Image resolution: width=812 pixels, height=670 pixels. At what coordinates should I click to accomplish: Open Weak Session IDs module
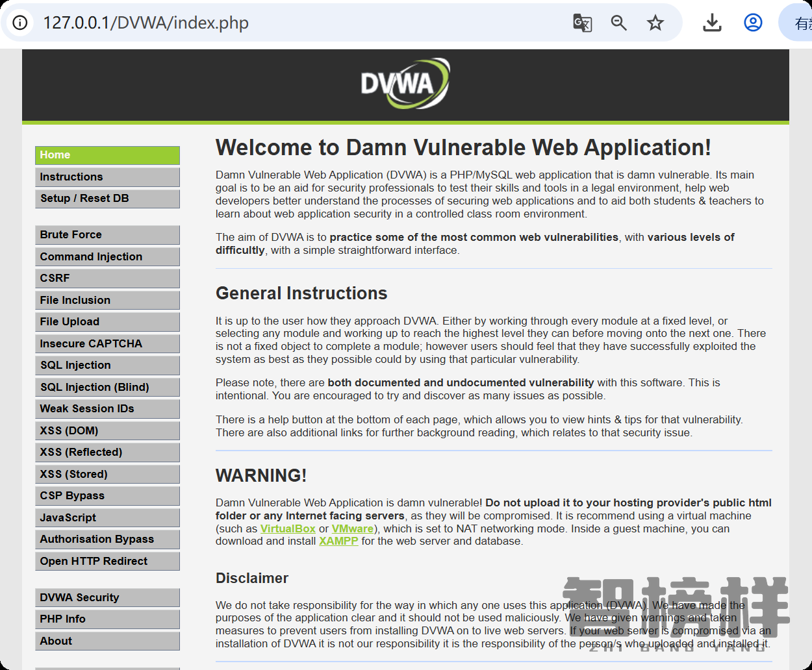point(107,409)
